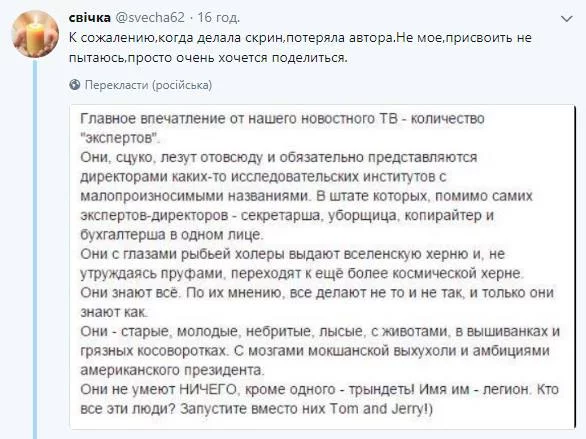Viewport: 586px width, 439px height.
Task: Click image line "американского президента"
Action: click(172, 370)
